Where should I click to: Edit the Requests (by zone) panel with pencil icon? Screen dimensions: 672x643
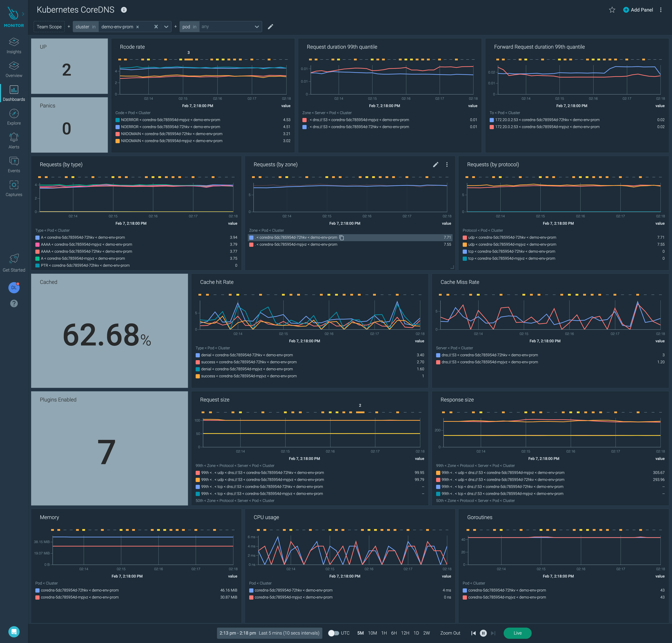coord(436,165)
